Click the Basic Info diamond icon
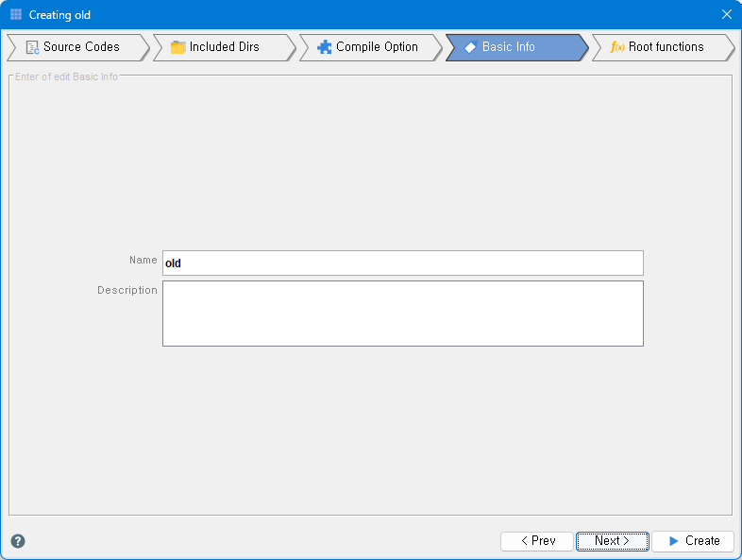This screenshot has width=742, height=560. [470, 47]
